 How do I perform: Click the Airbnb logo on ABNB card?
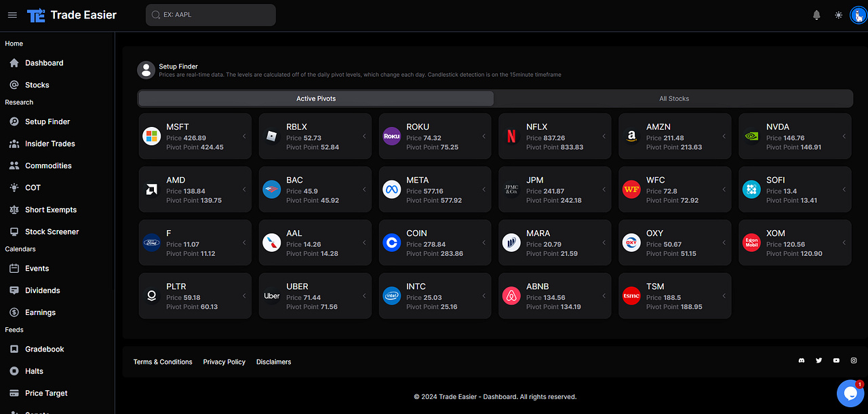coord(511,296)
